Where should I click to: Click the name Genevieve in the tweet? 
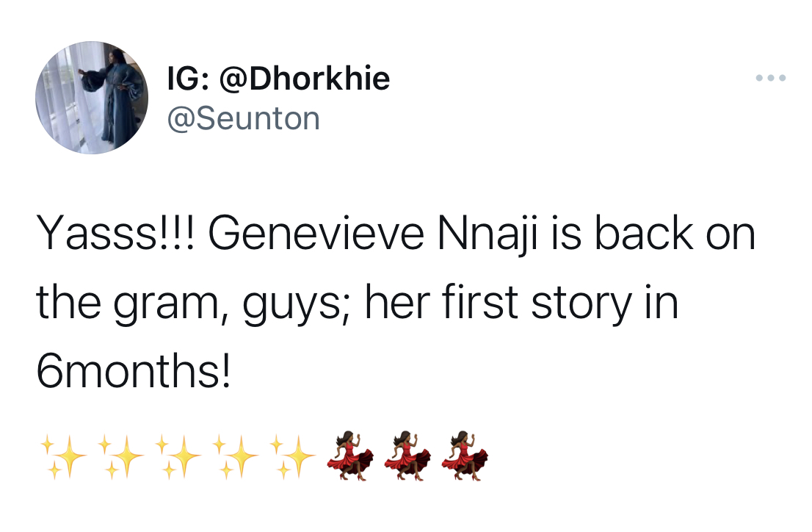tap(316, 234)
